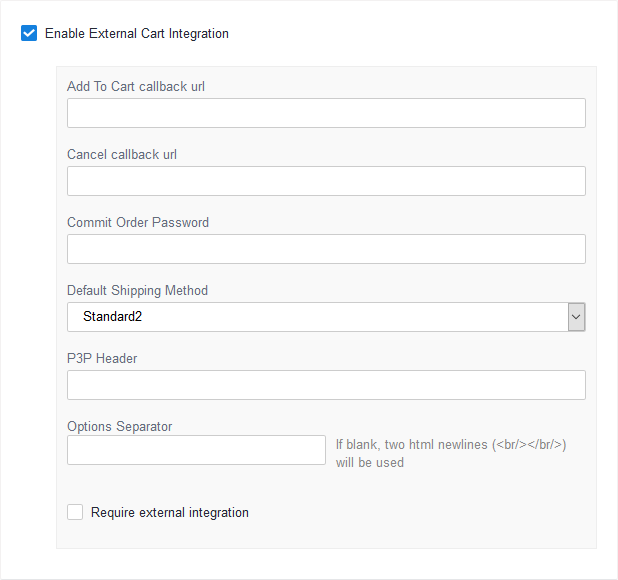
Task: Focus the Add To Cart callback url field
Action: (326, 113)
